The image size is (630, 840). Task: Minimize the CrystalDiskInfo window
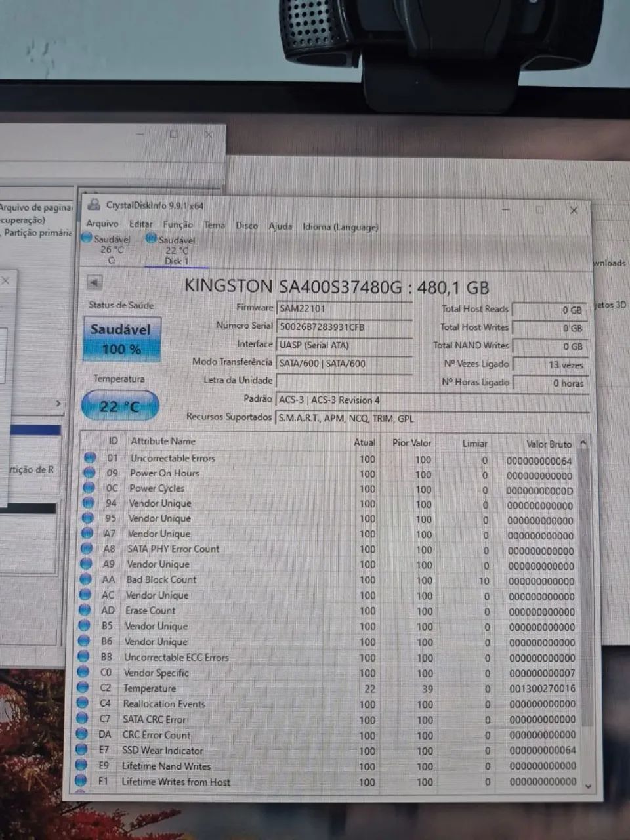(507, 209)
